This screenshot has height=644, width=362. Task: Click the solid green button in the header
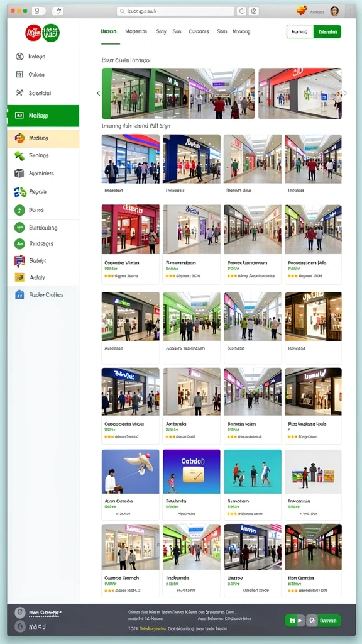point(327,31)
